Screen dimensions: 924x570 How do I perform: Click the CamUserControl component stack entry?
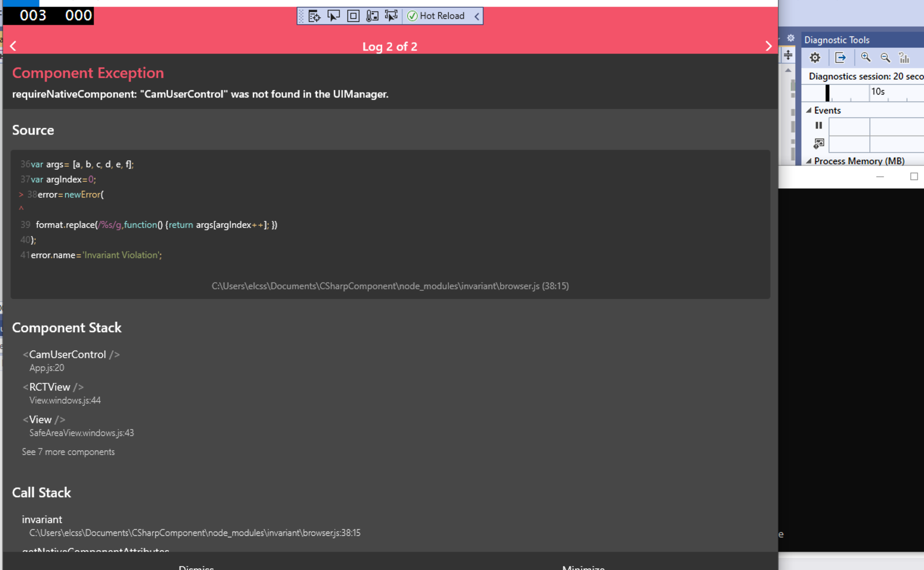pos(71,354)
